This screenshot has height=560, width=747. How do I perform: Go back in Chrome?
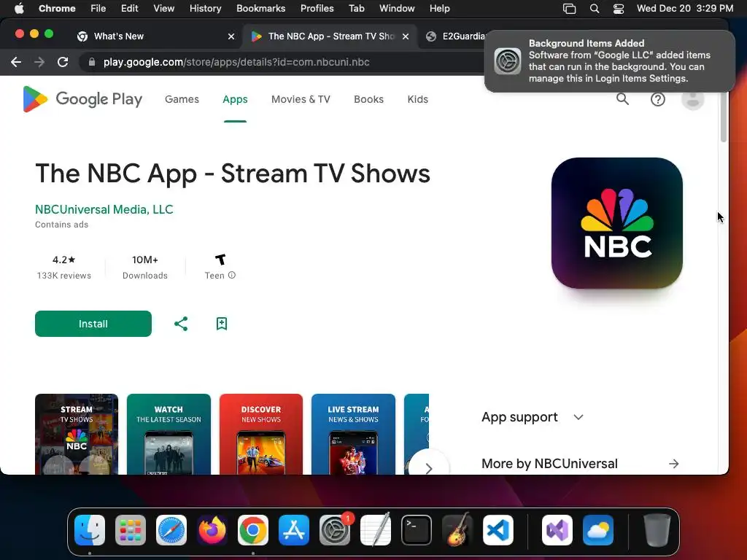(x=16, y=62)
